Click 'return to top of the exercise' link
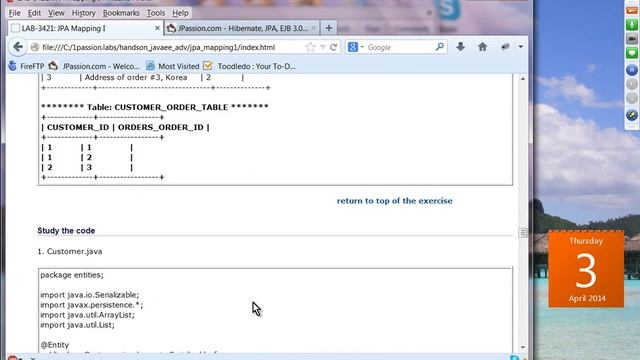Screen dimensions: 640x360 pos(394,201)
